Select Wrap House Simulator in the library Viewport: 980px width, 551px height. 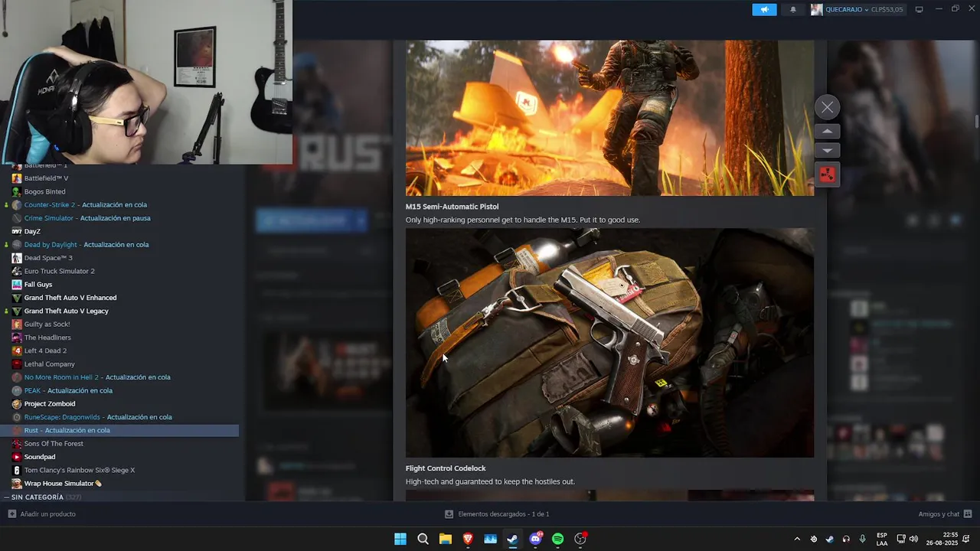click(63, 484)
